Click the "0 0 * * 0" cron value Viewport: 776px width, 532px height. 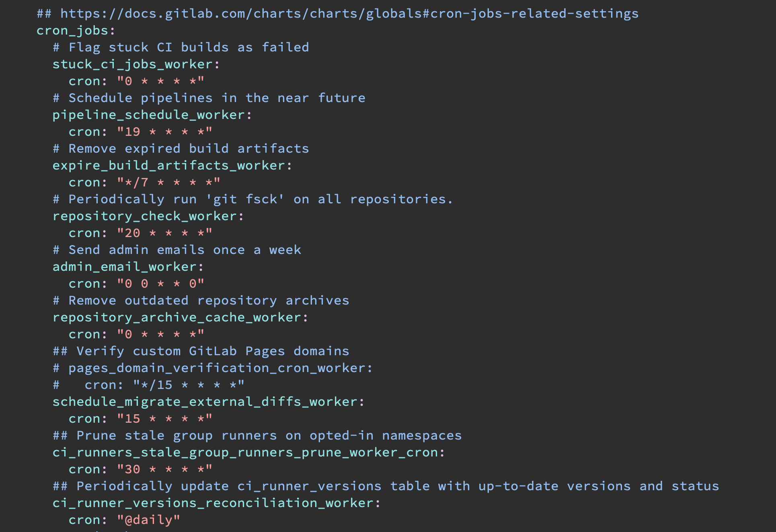[x=160, y=284]
